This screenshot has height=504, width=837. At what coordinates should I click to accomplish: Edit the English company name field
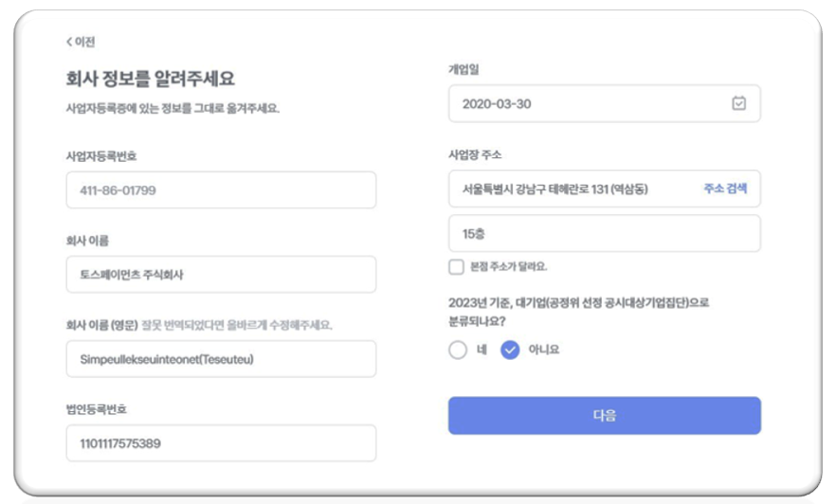click(x=221, y=359)
